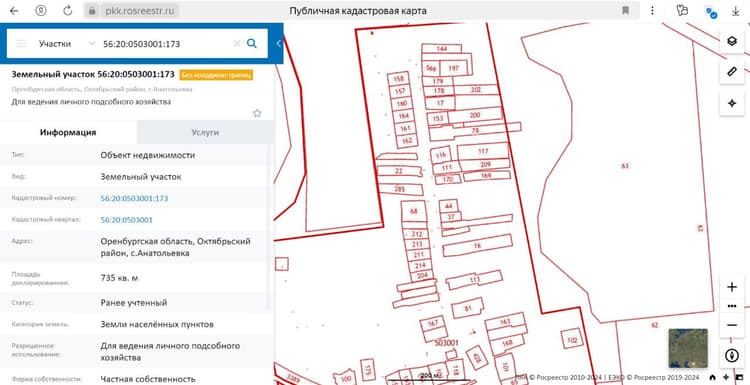Click the compass orientation button
This screenshot has width=750, height=385.
pos(730,356)
